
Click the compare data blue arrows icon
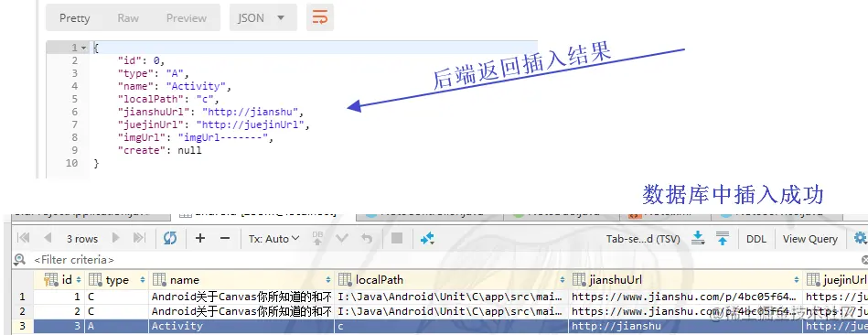[x=427, y=238]
